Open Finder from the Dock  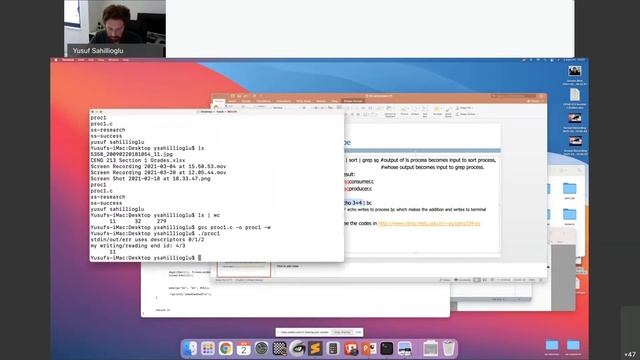pyautogui.click(x=190, y=349)
